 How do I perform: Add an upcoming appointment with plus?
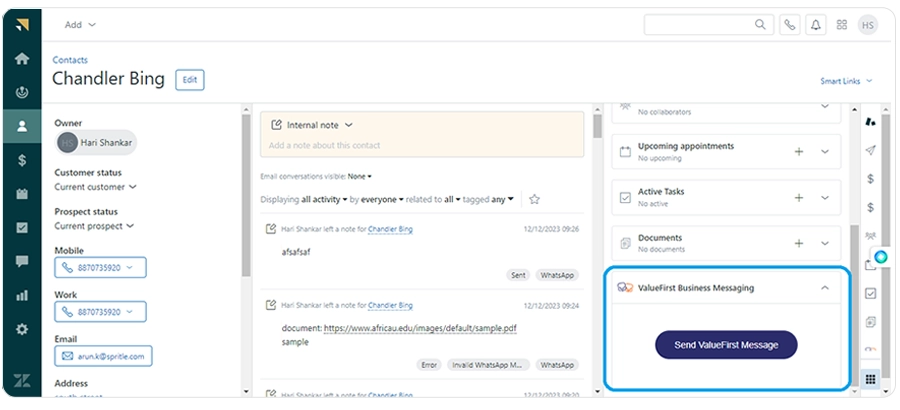pos(798,152)
